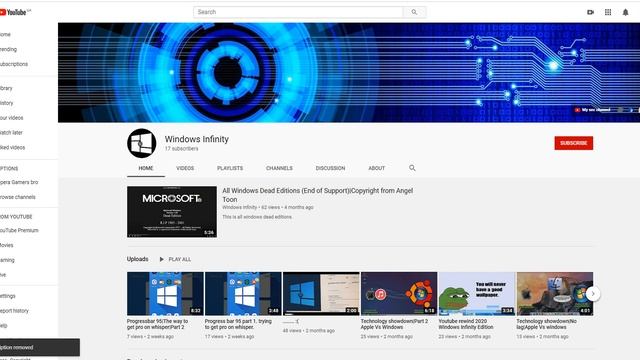Click the Play All triangle icon
The height and width of the screenshot is (360, 640).
[x=162, y=259]
